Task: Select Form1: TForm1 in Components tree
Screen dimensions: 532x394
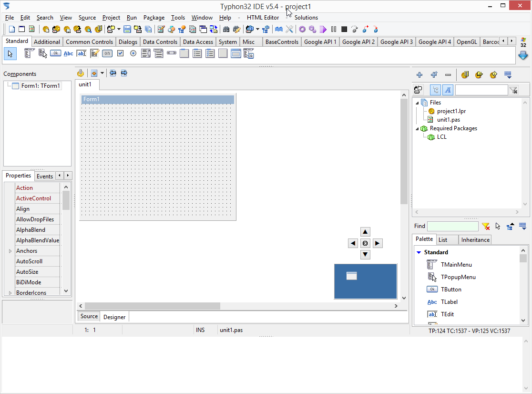Action: pyautogui.click(x=41, y=86)
